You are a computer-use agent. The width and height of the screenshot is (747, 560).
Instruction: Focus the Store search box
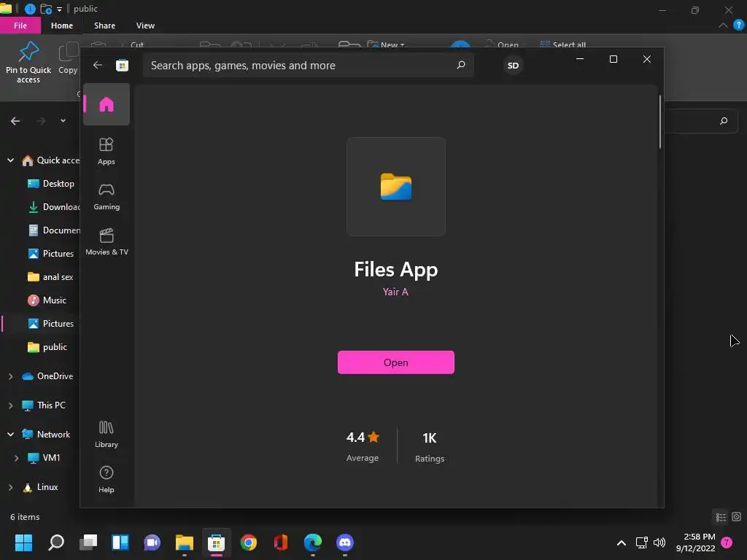[309, 65]
